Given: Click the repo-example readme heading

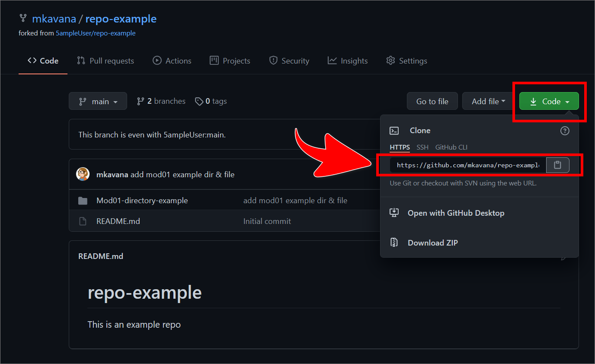Looking at the screenshot, I should (x=144, y=293).
